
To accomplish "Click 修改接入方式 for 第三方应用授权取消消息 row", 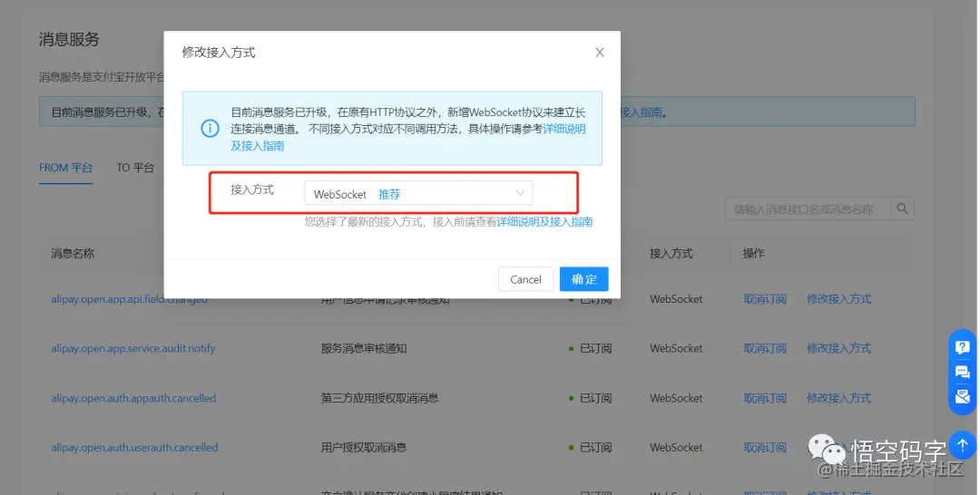I will (838, 398).
